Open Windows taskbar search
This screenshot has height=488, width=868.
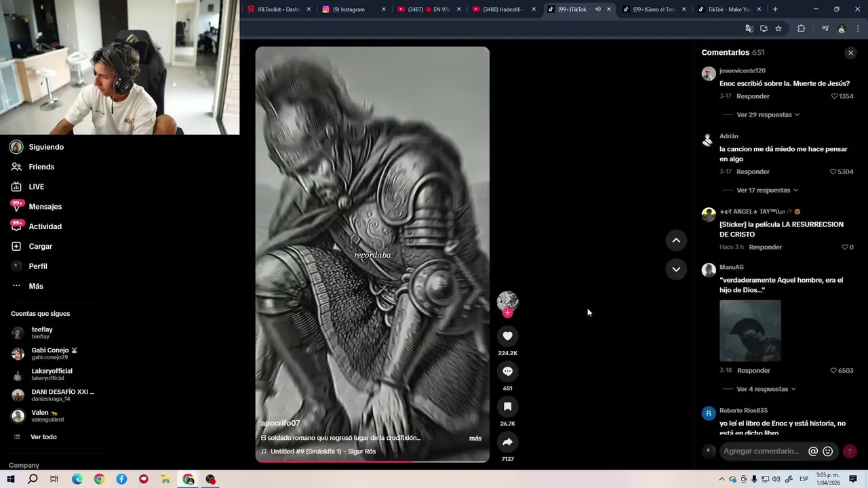click(33, 479)
